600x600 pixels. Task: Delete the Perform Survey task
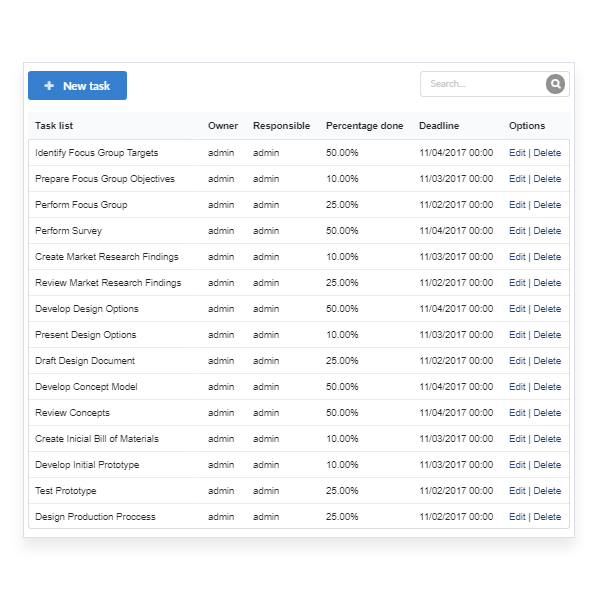pos(547,231)
